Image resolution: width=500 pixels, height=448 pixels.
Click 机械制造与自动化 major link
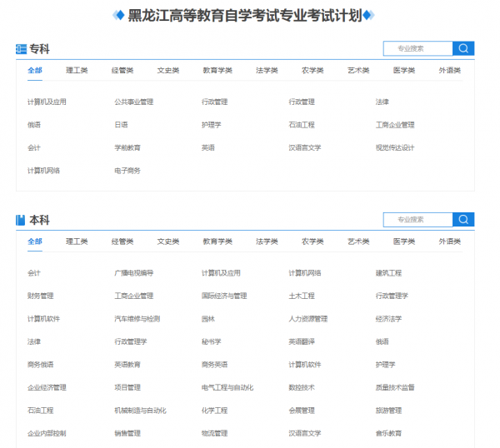(x=140, y=411)
